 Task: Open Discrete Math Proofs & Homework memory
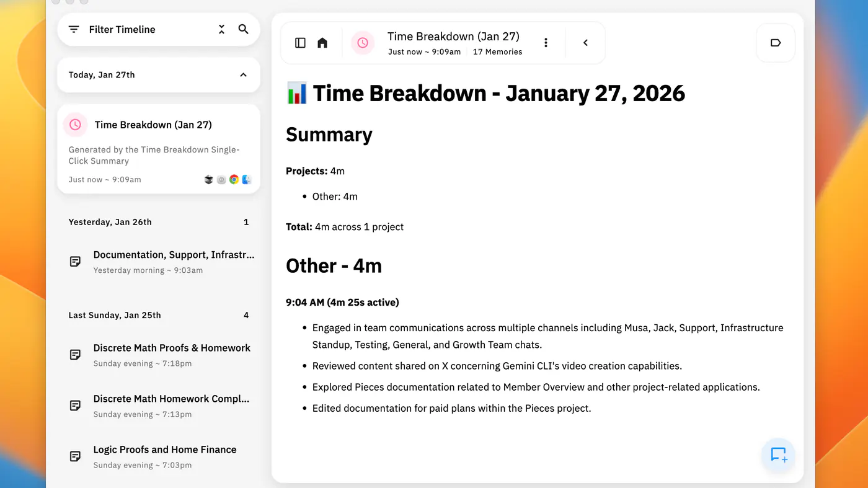[x=159, y=355]
